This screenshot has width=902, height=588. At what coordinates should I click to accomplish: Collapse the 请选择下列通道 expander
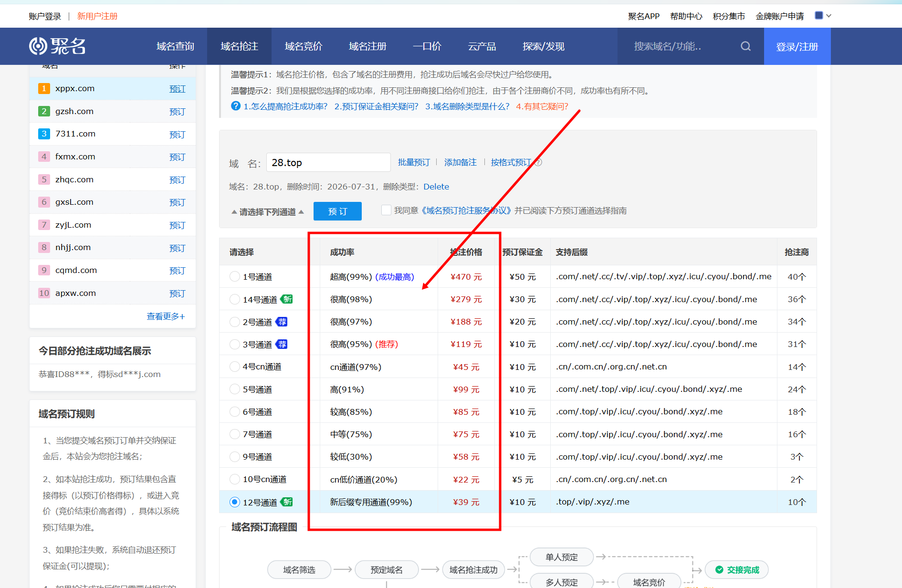pos(268,212)
